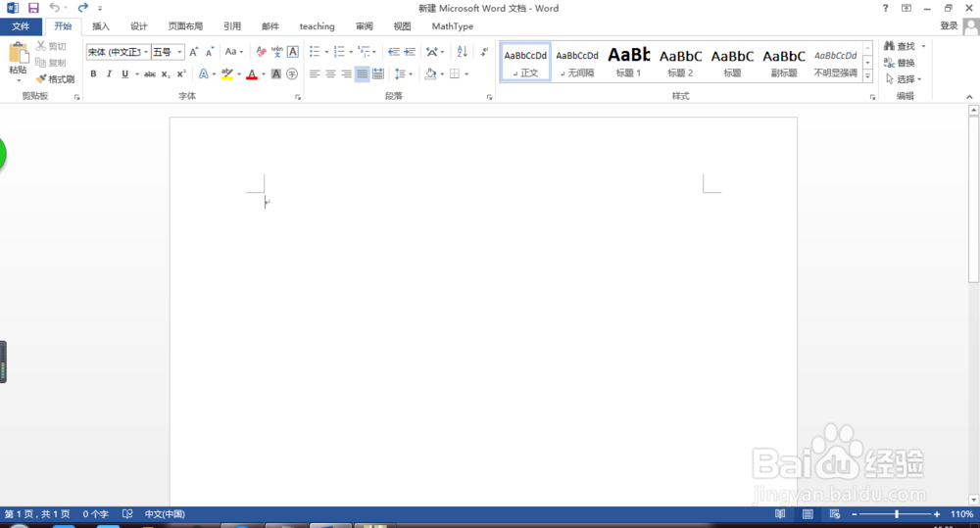
Task: Click the zoom slider handle
Action: pos(897,513)
